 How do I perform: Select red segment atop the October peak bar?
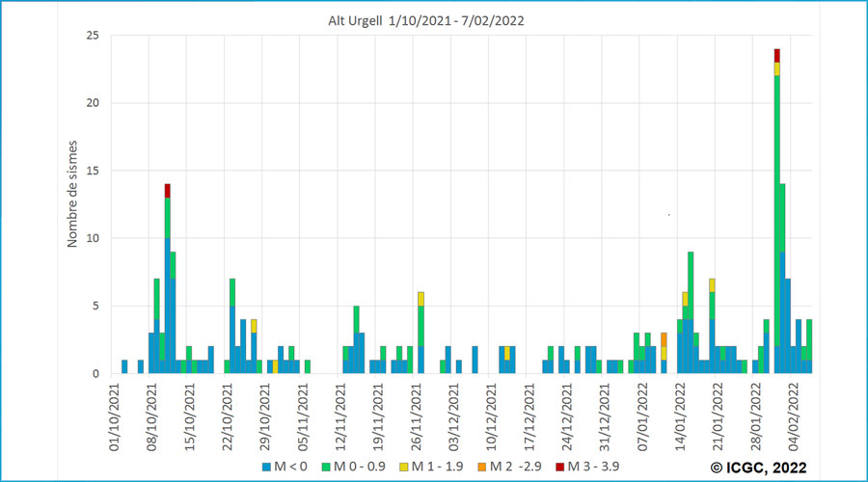click(x=167, y=190)
